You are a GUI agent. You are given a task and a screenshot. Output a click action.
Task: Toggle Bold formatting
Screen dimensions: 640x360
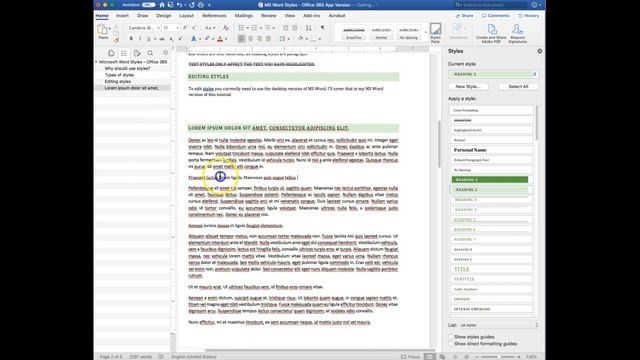click(x=131, y=39)
